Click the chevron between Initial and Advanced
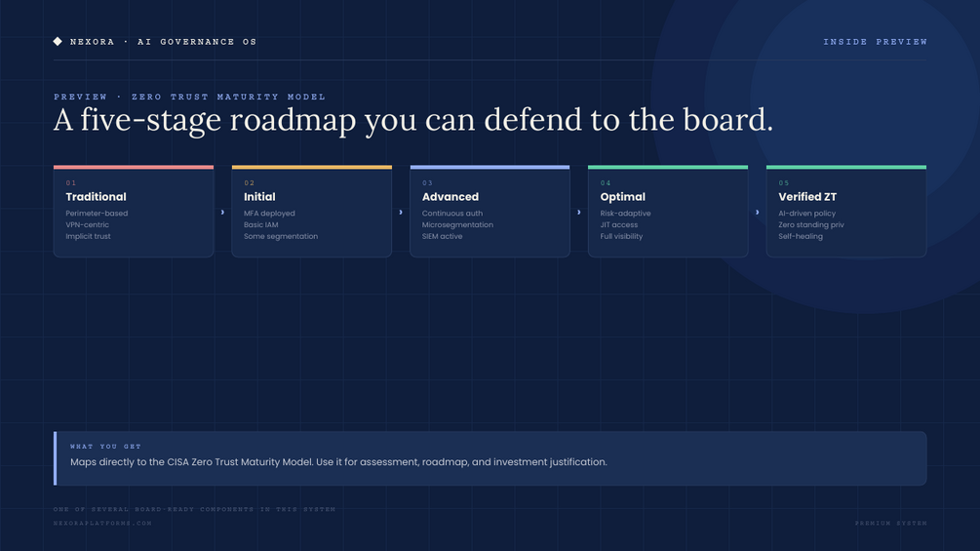 (401, 213)
